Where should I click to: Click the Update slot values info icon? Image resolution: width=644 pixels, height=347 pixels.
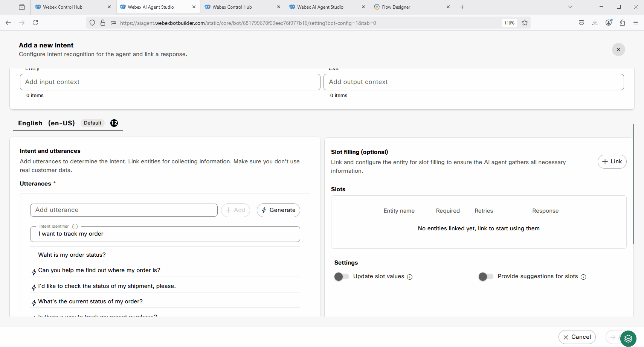pyautogui.click(x=410, y=277)
